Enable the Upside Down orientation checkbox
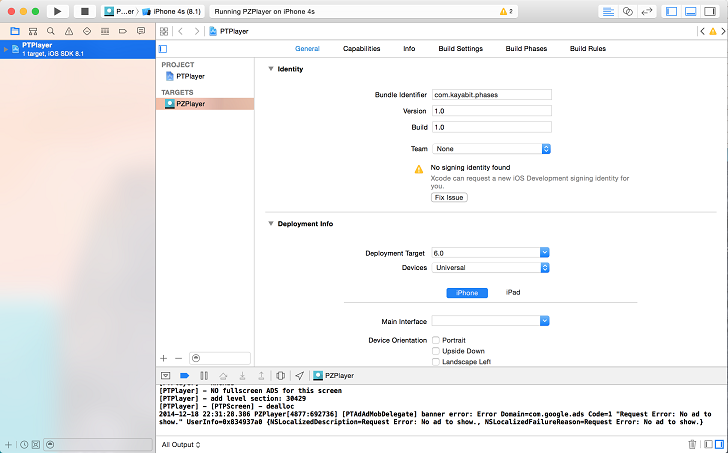Image resolution: width=728 pixels, height=453 pixels. click(x=436, y=351)
